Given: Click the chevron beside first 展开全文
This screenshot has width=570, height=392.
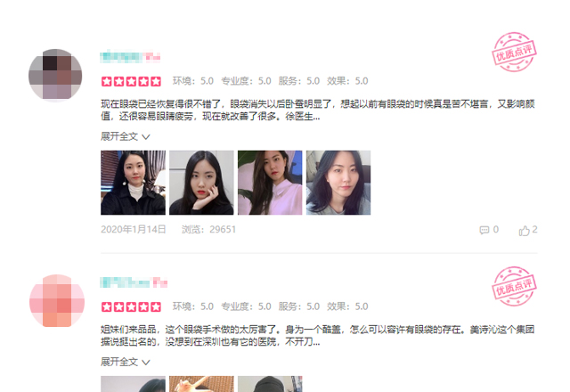Looking at the screenshot, I should pyautogui.click(x=146, y=137).
